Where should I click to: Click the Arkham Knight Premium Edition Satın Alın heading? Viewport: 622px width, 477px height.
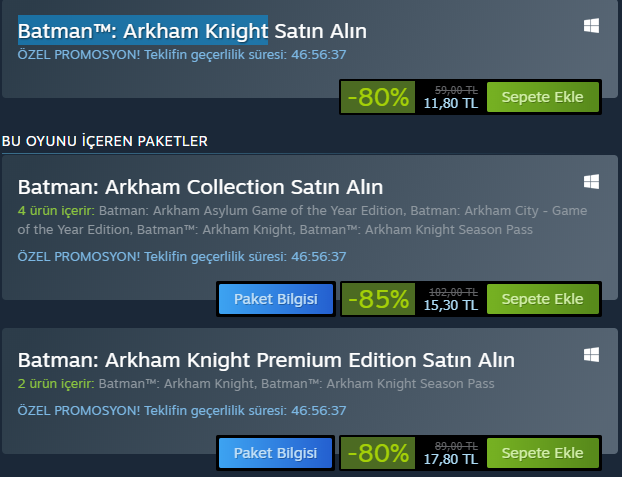click(x=266, y=360)
